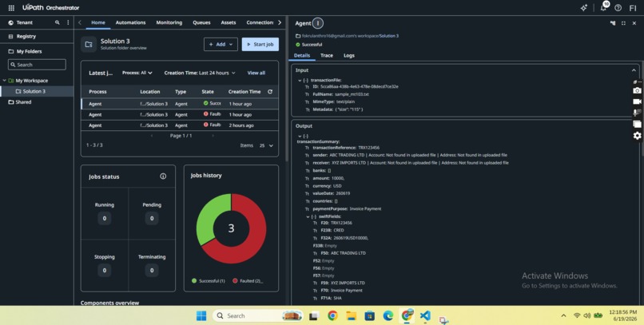The width and height of the screenshot is (644, 325).
Task: Change items per page dropdown
Action: [266, 145]
